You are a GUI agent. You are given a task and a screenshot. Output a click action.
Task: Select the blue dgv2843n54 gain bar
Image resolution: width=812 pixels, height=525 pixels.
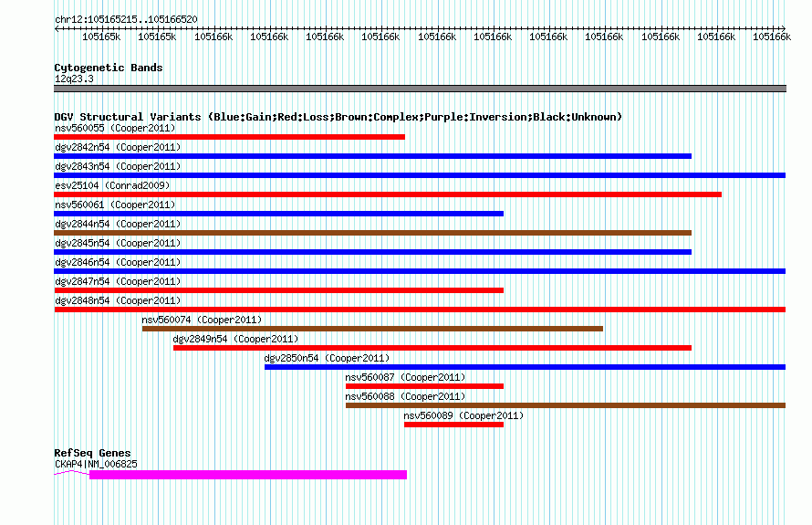click(420, 175)
